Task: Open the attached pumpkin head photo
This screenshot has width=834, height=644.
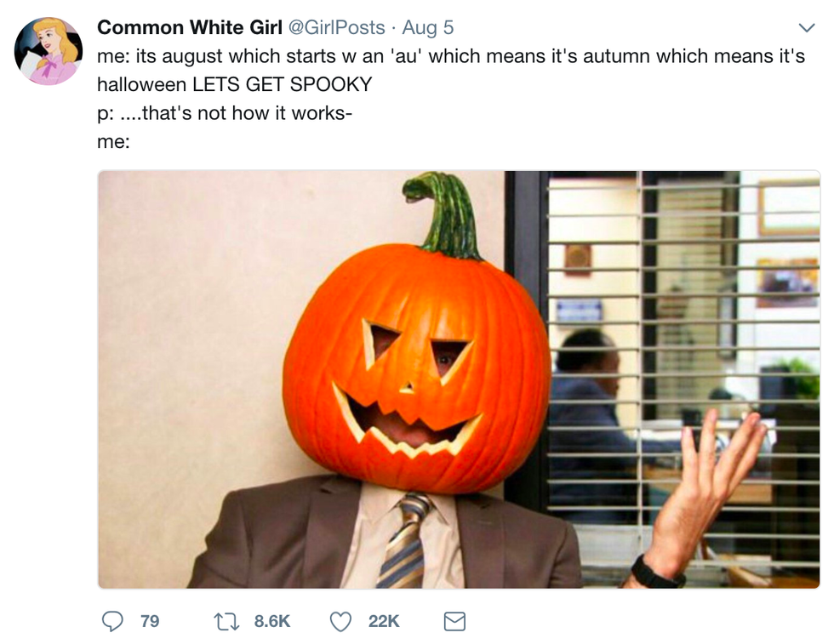Action: click(x=459, y=379)
